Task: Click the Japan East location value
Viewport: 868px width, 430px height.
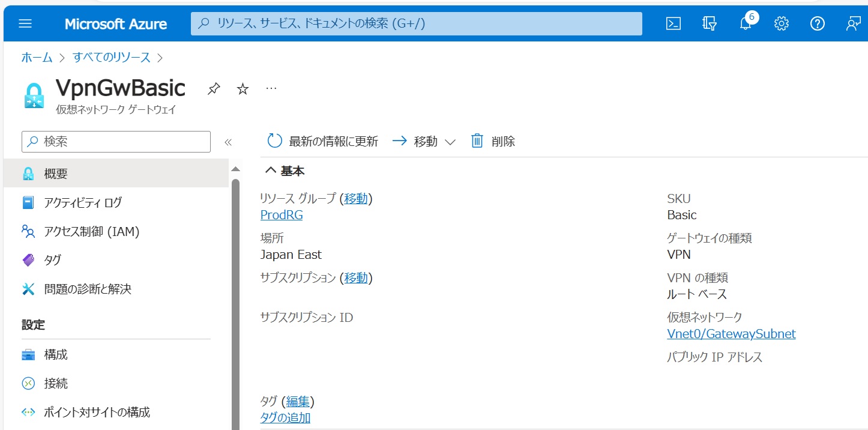Action: 291,255
